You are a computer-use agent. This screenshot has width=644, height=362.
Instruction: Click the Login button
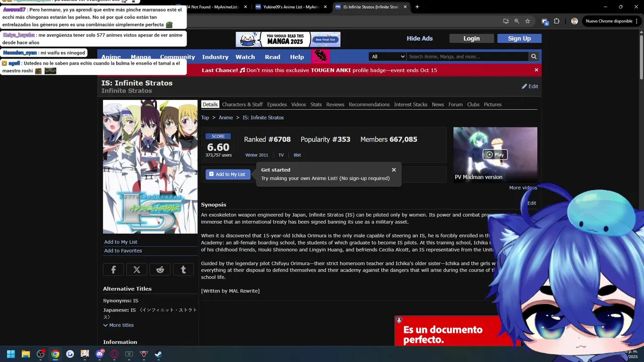click(x=471, y=39)
